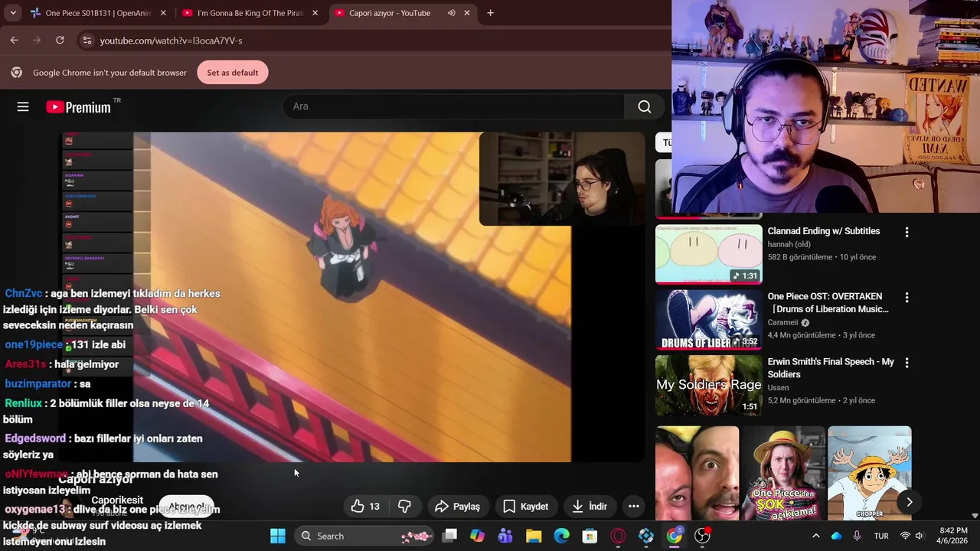
Task: Open the YouTube hamburger guide menu
Action: coord(23,107)
